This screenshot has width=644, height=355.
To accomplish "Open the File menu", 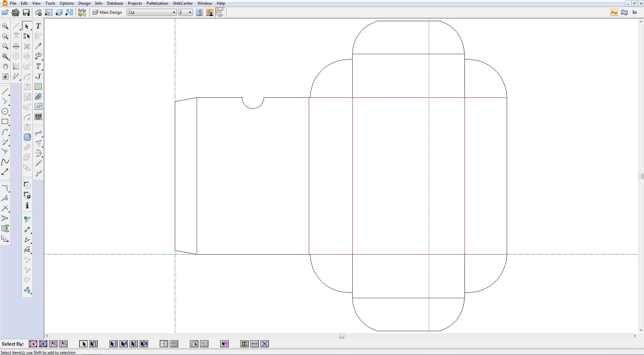I will pos(13,3).
